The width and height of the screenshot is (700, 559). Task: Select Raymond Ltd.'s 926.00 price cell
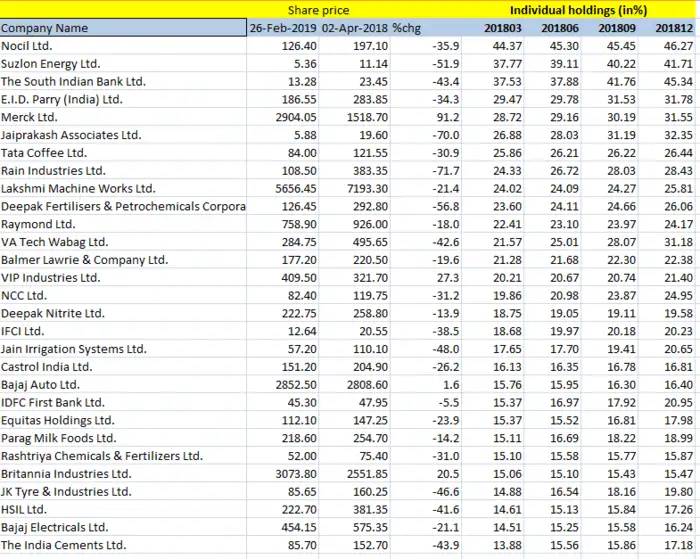click(367, 224)
